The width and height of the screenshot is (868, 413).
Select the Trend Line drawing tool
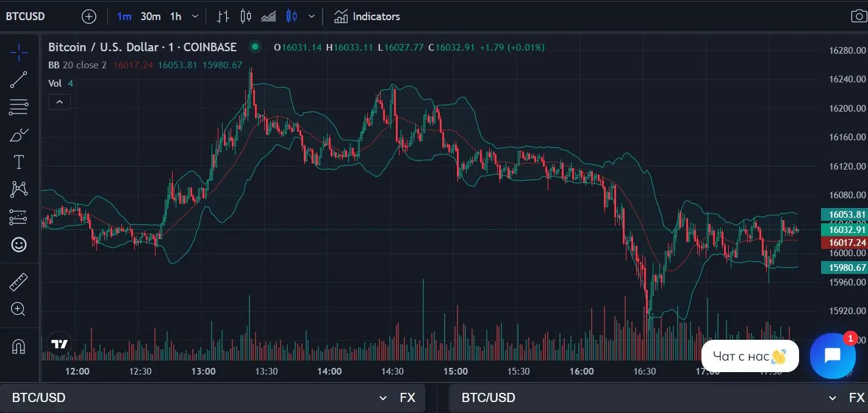click(19, 80)
